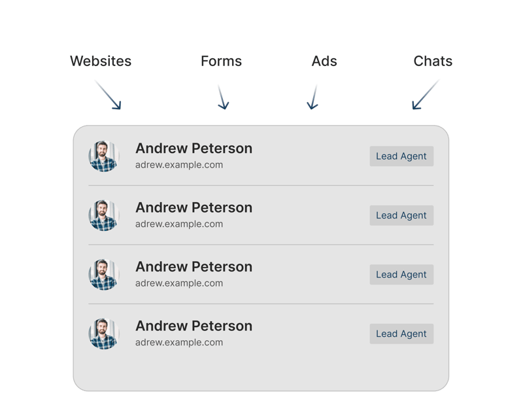
Task: Click the arrow below the Forms label
Action: 223,97
